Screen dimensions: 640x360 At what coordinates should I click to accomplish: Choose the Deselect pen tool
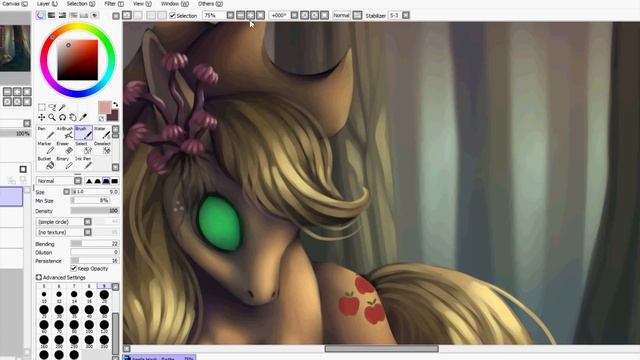click(102, 148)
